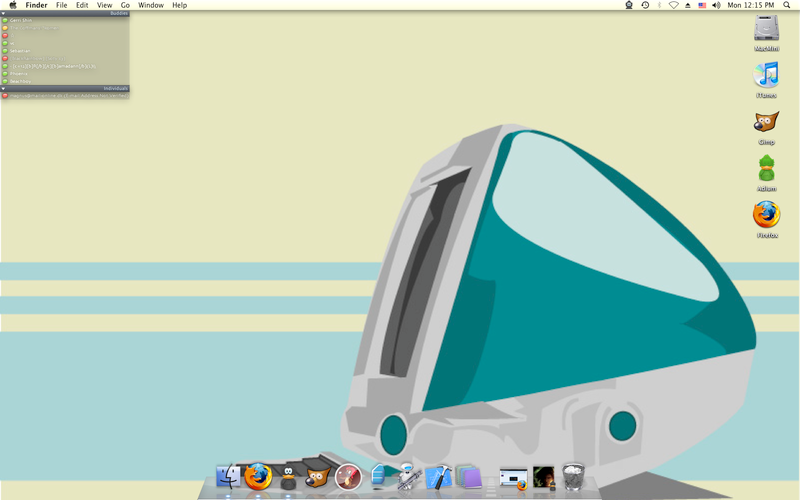Open the US flag input menu

pos(702,5)
